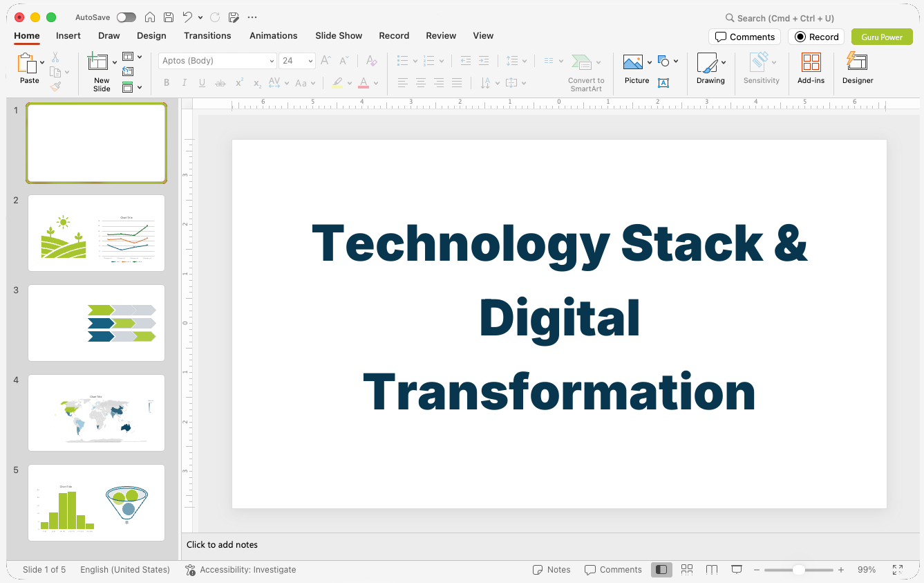Click the Redo arrow icon
The image size is (924, 583).
point(215,17)
